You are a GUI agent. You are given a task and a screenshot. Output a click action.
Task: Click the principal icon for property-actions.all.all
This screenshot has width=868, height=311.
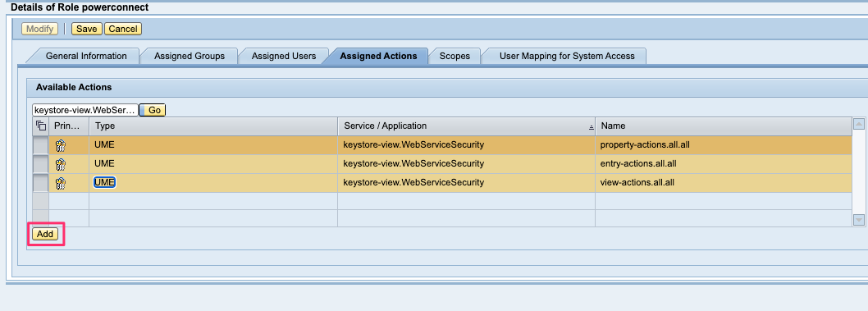pyautogui.click(x=61, y=145)
